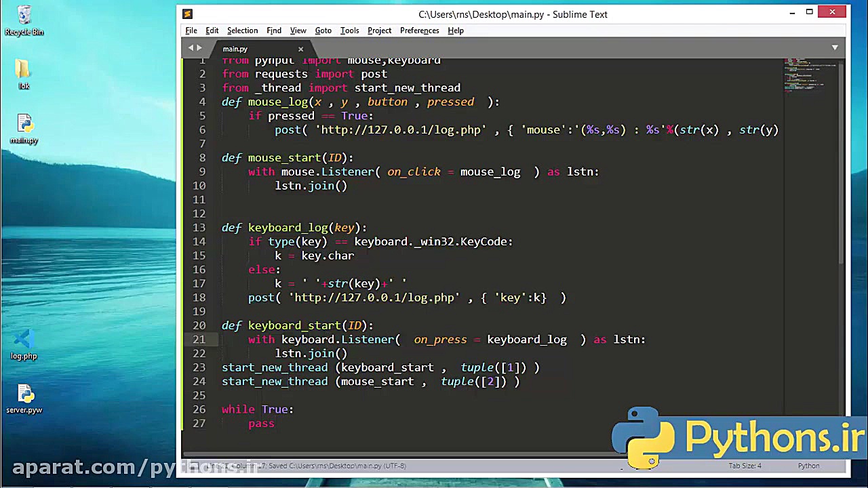
Task: Click the 'def keyboard_log(key):' line
Action: (294, 228)
